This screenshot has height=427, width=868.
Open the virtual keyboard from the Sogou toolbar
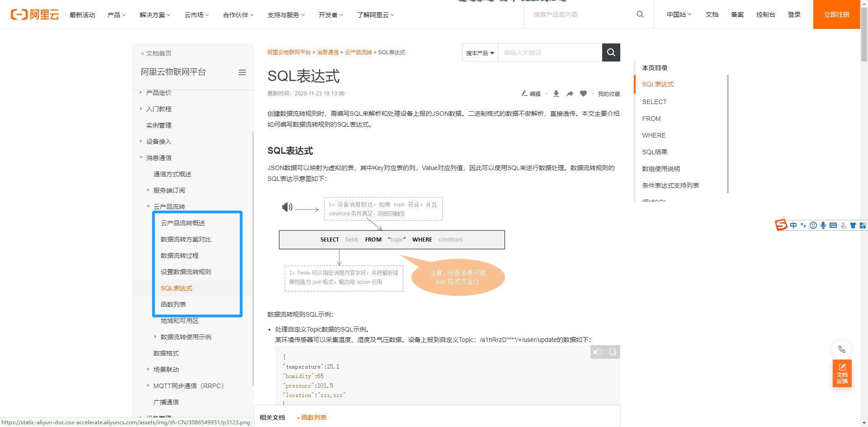coord(833,225)
